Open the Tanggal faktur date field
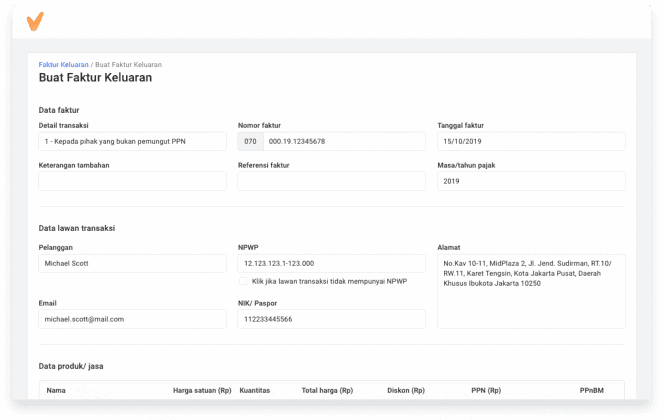664x420 pixels. click(x=531, y=142)
